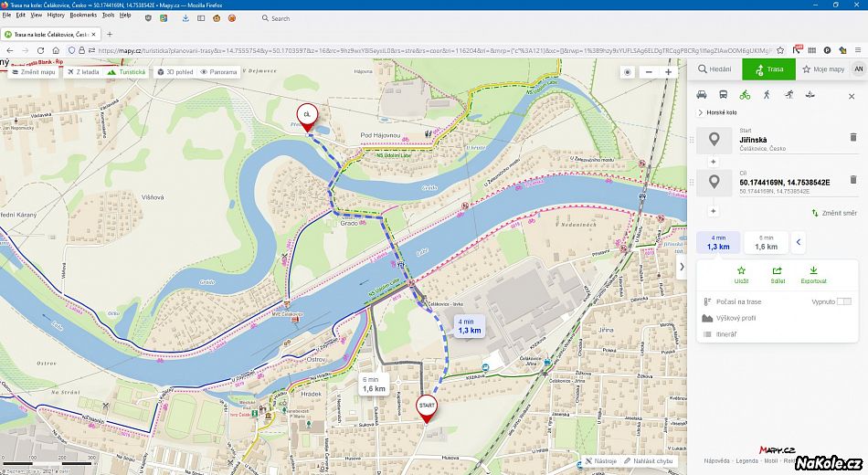The image size is (868, 475).
Task: Open the Výškový profil elevation section
Action: (737, 318)
